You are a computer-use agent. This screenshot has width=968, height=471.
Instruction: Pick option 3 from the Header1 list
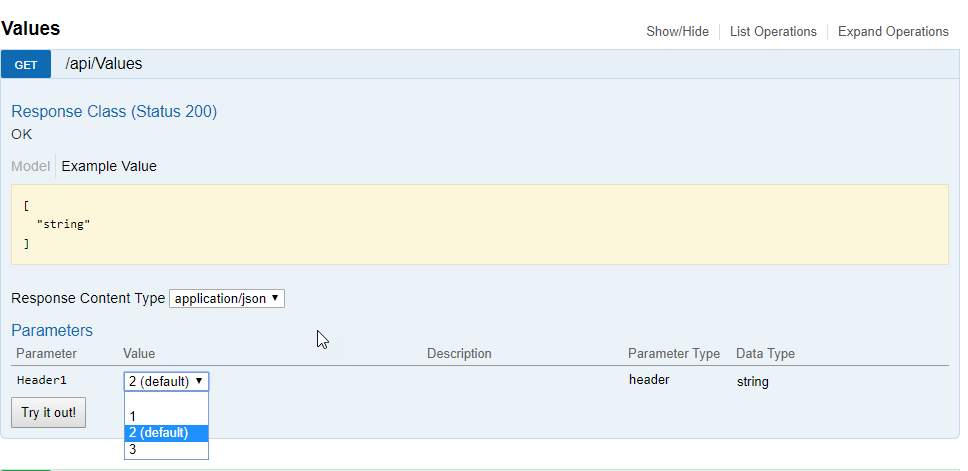(x=133, y=450)
